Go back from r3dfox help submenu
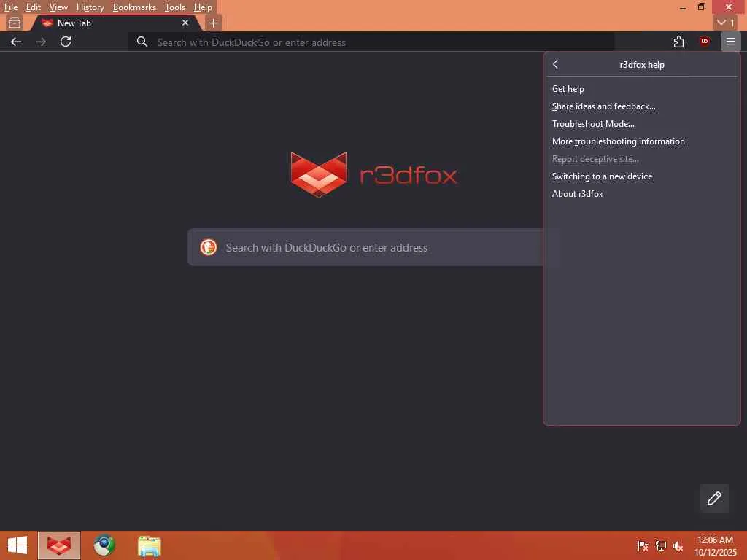The image size is (747, 560). [555, 64]
